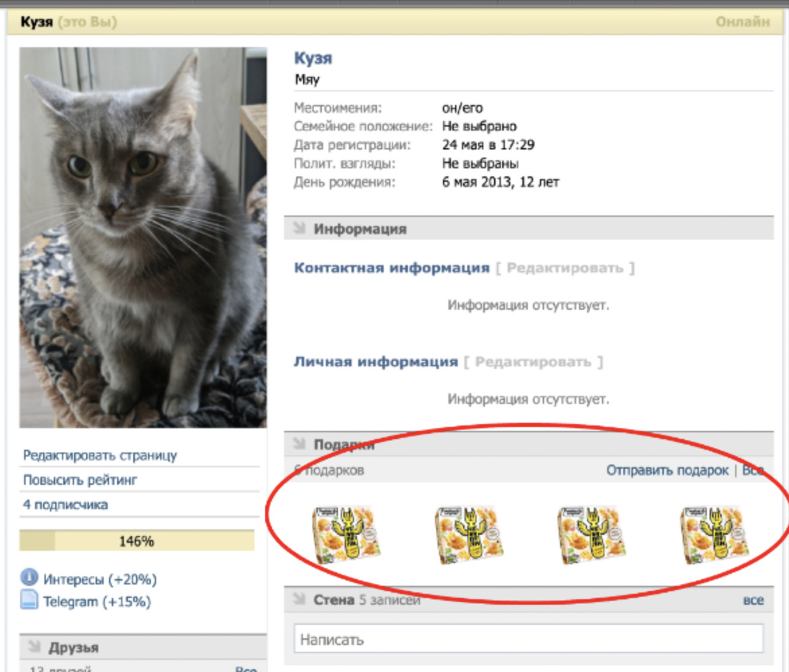This screenshot has width=789, height=672.
Task: Focus the Написать wall input field
Action: pyautogui.click(x=528, y=639)
